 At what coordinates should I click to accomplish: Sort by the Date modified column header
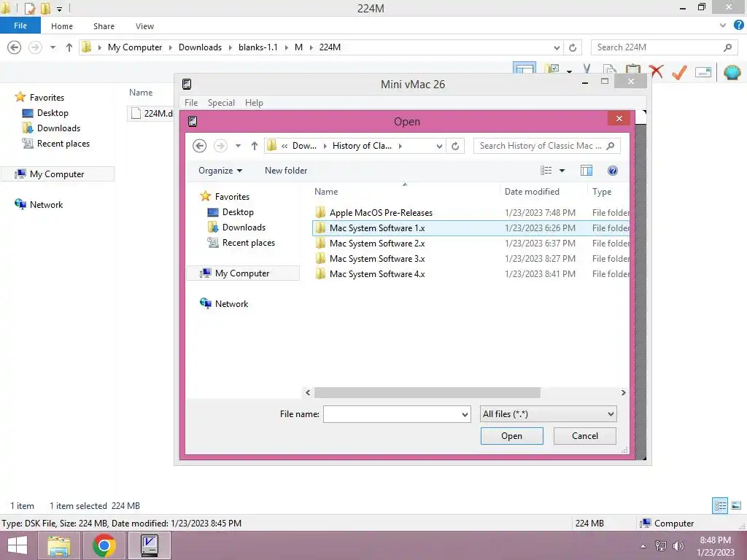coord(532,192)
